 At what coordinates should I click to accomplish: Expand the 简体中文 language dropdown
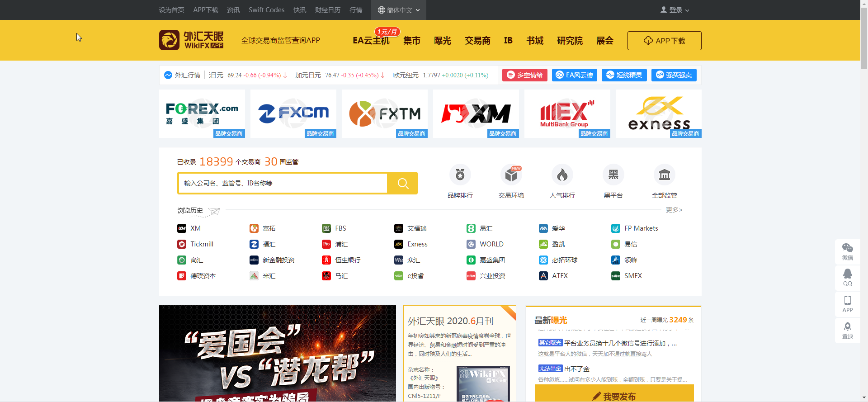399,10
